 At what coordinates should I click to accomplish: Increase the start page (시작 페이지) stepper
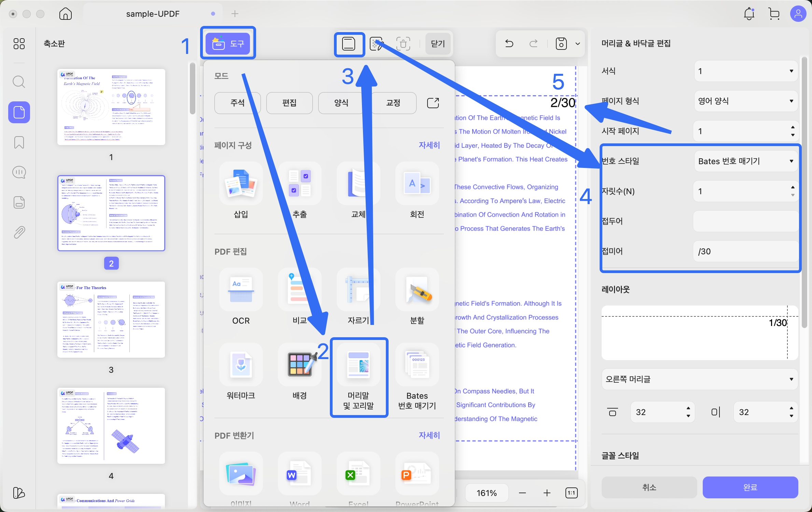click(x=793, y=127)
